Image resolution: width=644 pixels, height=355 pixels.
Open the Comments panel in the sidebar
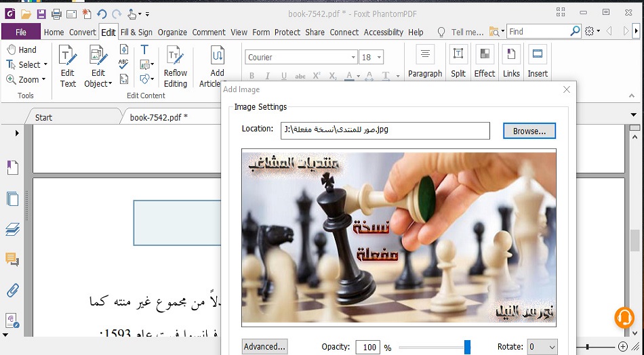(12, 259)
